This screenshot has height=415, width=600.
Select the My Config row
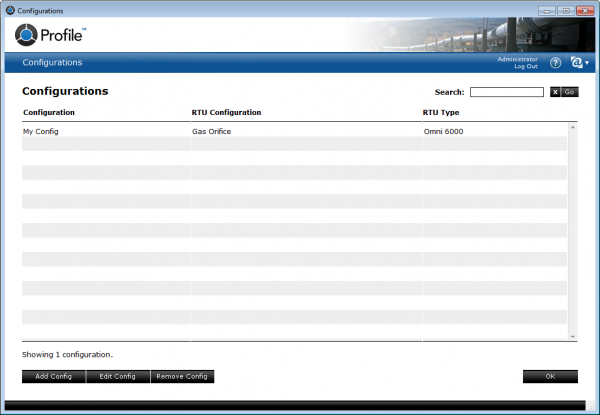[294, 131]
